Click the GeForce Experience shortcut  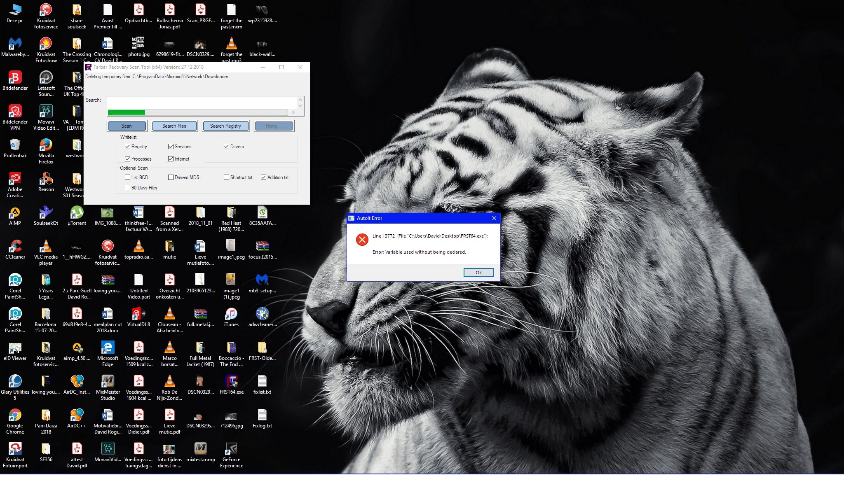pos(231,455)
